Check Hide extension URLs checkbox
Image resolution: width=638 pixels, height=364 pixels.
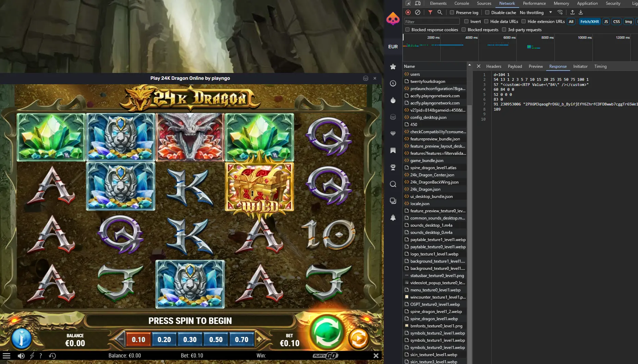click(x=524, y=21)
